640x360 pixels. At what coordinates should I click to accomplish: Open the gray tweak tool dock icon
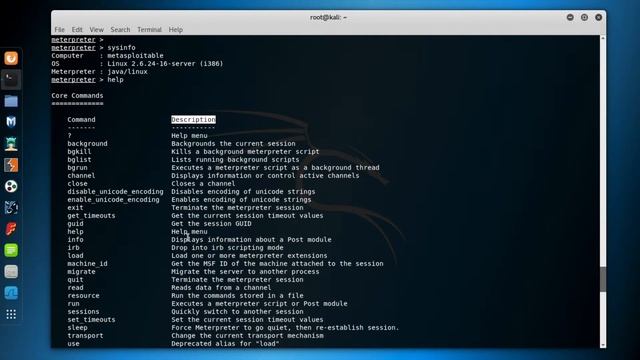tap(11, 272)
